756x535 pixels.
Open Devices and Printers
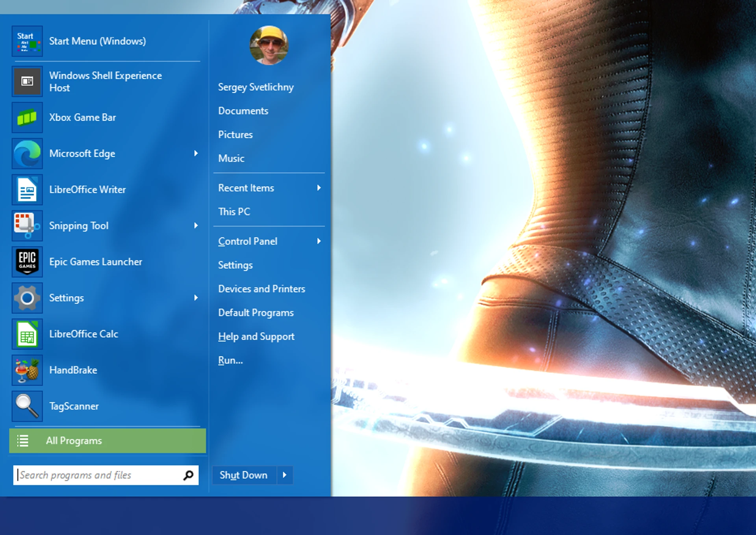tap(262, 289)
